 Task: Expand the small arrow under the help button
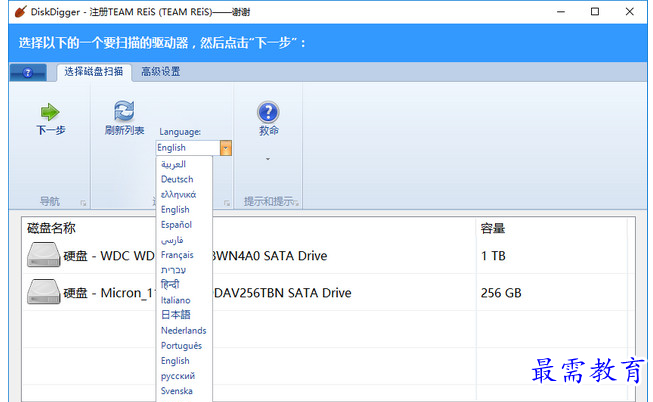point(268,159)
